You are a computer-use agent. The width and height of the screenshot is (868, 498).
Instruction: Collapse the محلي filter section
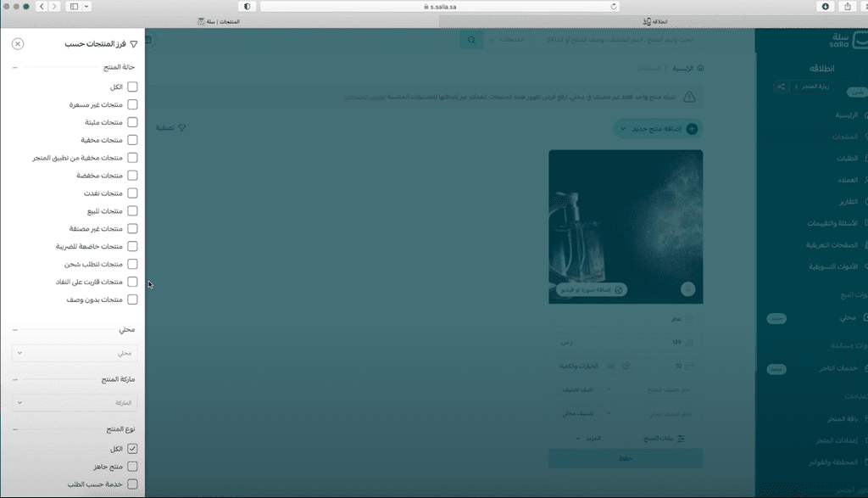click(15, 330)
